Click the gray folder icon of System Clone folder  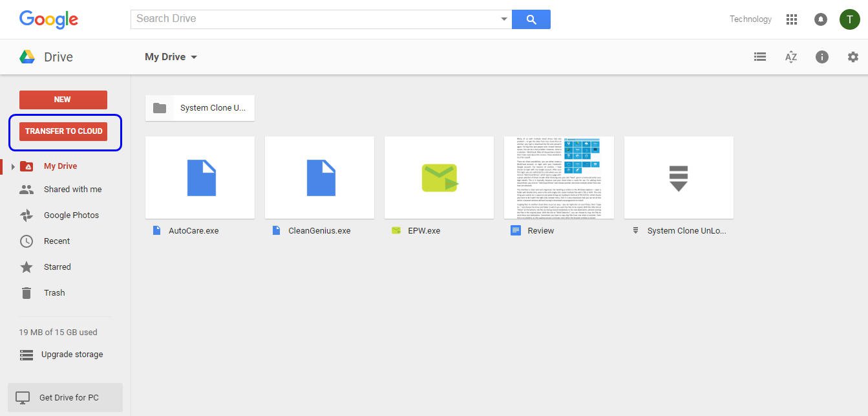160,108
